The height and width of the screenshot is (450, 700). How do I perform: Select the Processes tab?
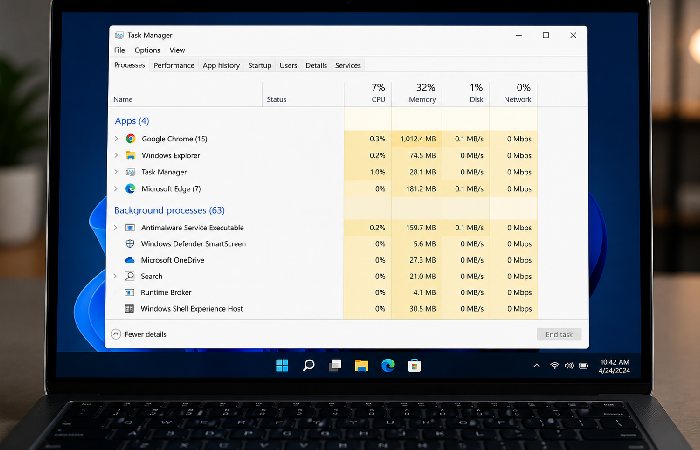pos(129,65)
